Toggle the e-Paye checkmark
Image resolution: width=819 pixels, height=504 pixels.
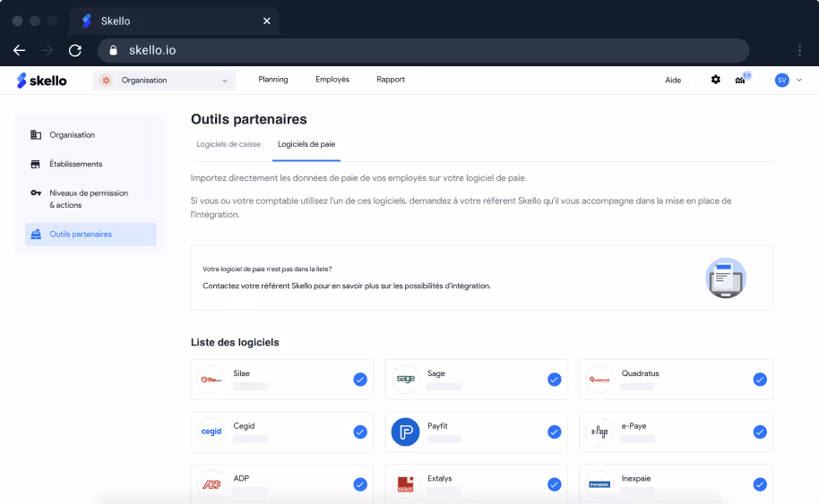tap(760, 431)
